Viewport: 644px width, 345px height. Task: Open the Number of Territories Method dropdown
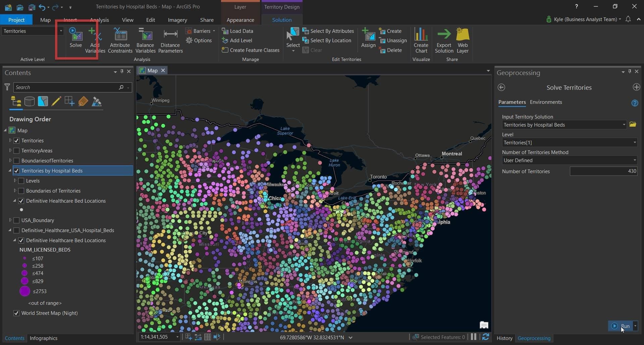[635, 160]
